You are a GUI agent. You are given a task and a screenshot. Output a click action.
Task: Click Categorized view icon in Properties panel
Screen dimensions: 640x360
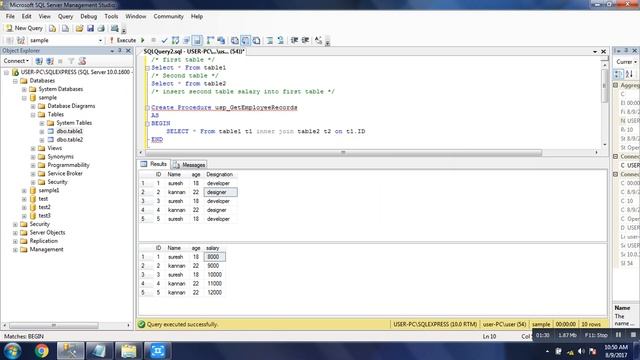tap(618, 74)
